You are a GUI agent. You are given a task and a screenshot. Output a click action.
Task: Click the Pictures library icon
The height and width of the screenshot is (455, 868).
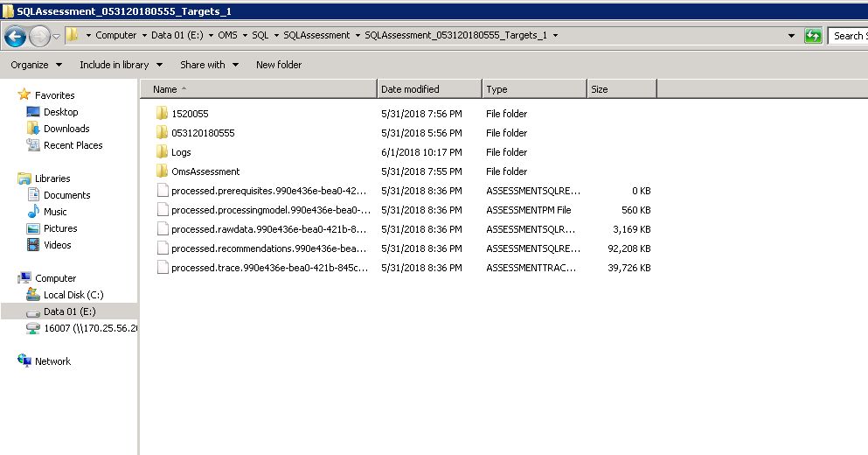(33, 228)
